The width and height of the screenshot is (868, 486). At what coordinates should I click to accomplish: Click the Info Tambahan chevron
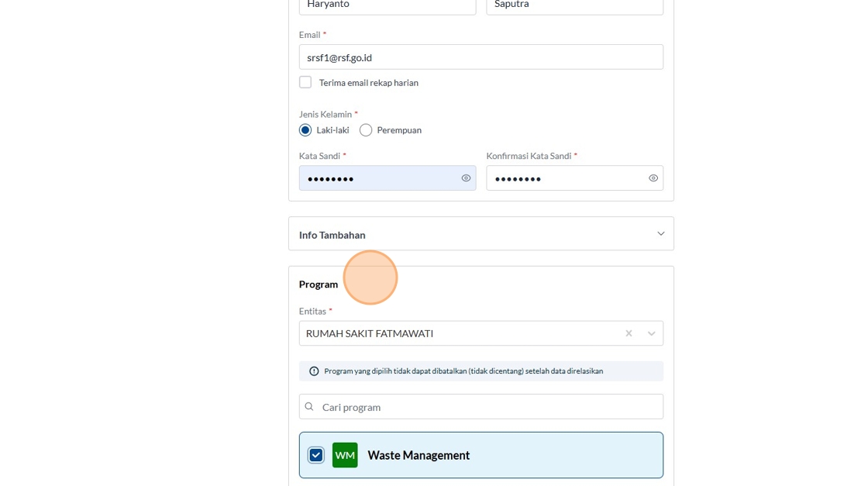click(x=660, y=234)
